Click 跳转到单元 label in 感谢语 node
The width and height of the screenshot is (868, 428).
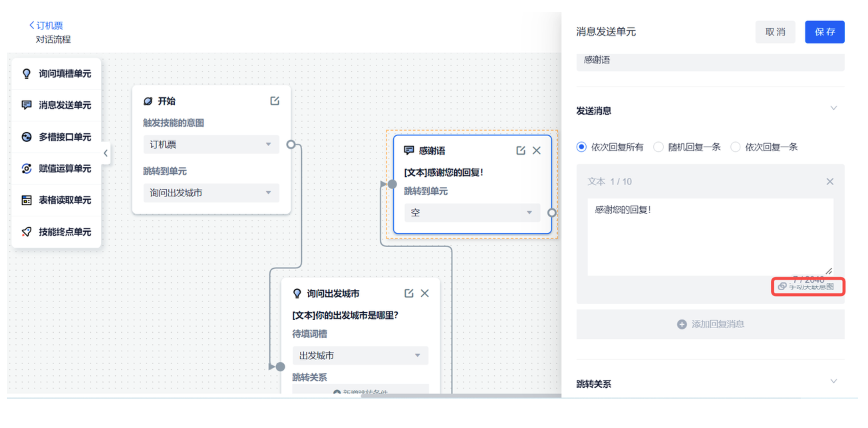click(x=426, y=191)
